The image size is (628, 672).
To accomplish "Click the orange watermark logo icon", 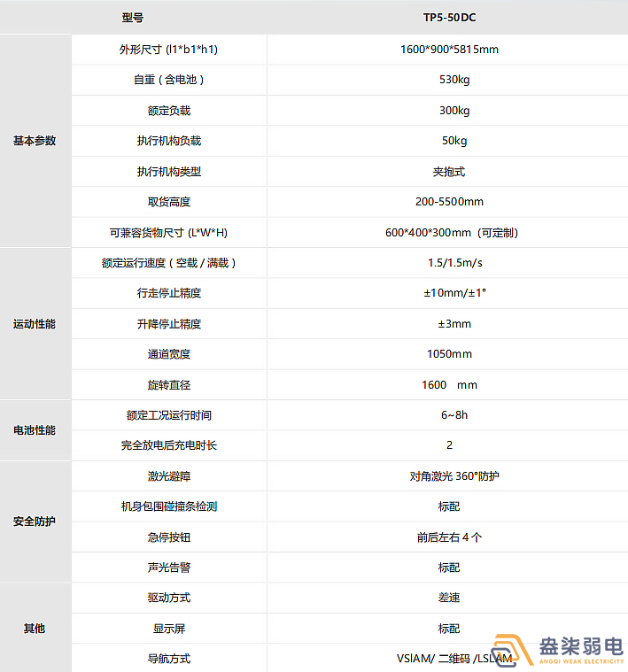I will click(511, 651).
